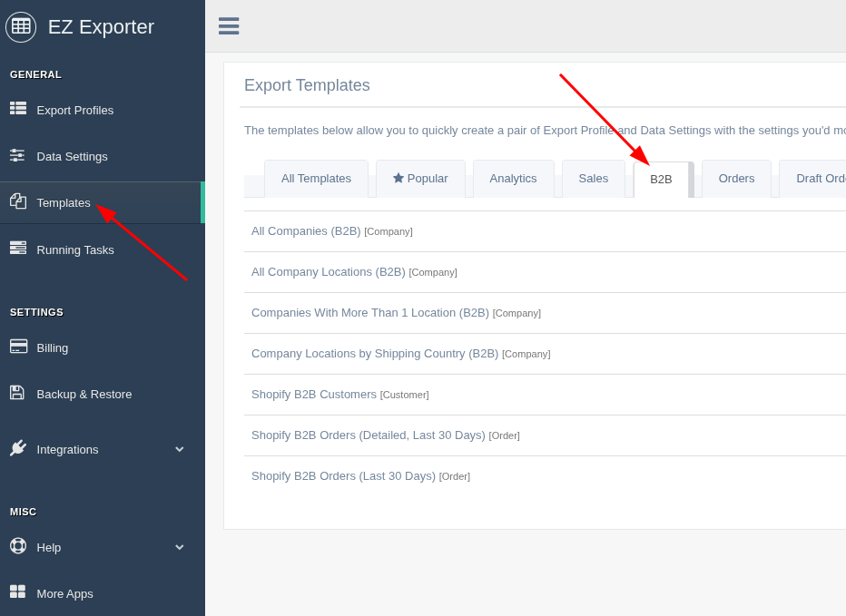Open Shopify B2B Customers template link
Viewport: 846px width, 616px height.
pos(314,395)
